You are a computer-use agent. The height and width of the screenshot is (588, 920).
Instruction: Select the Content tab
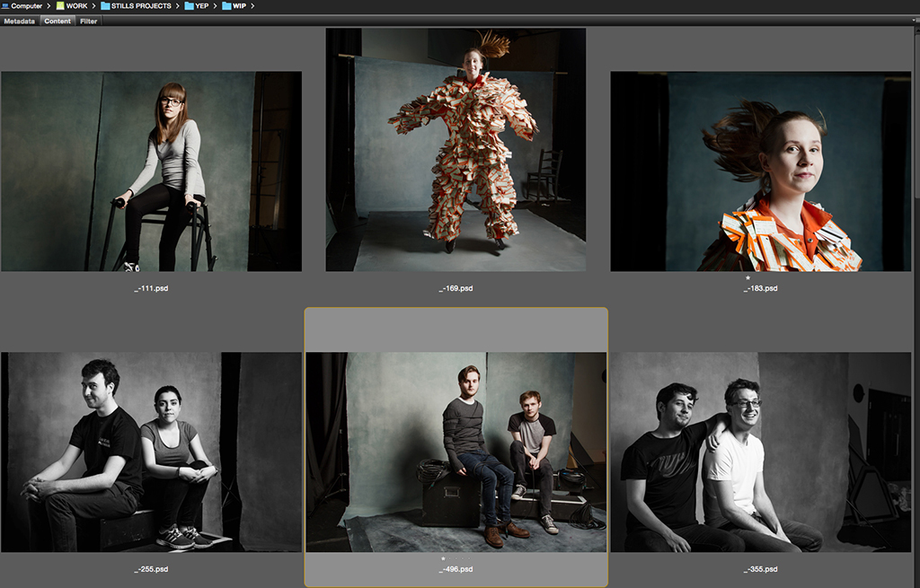[x=57, y=21]
